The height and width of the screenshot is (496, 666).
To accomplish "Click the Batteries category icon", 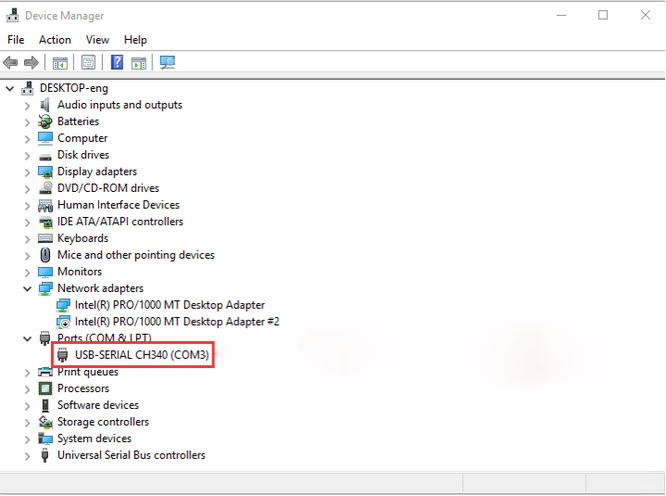I will (x=45, y=121).
